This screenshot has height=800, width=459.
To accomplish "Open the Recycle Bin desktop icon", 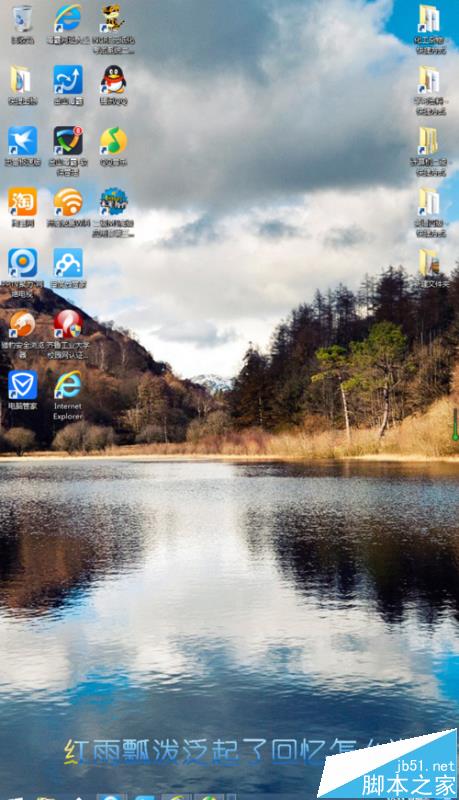I will tap(22, 20).
